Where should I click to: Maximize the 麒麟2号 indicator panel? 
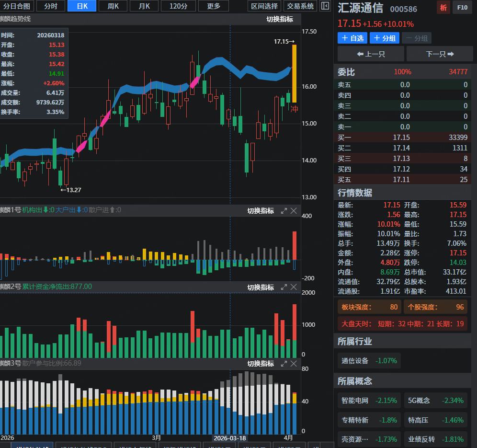point(284,287)
